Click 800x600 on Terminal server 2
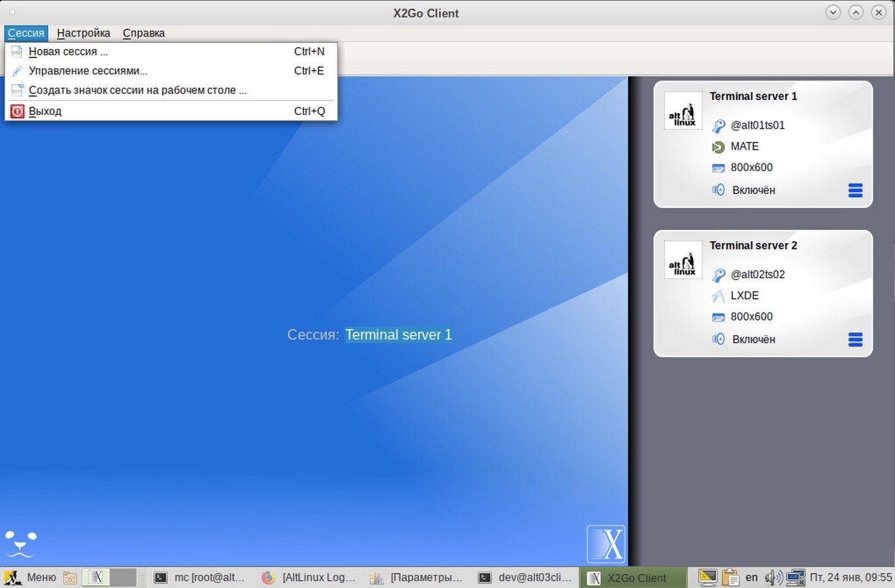This screenshot has width=895, height=588. pos(751,316)
